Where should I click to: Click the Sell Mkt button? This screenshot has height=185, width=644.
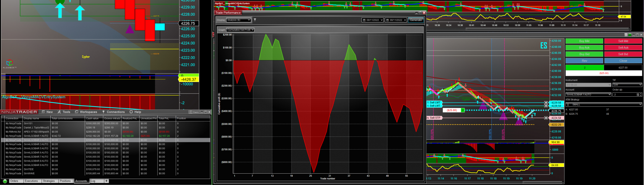pyautogui.click(x=623, y=41)
